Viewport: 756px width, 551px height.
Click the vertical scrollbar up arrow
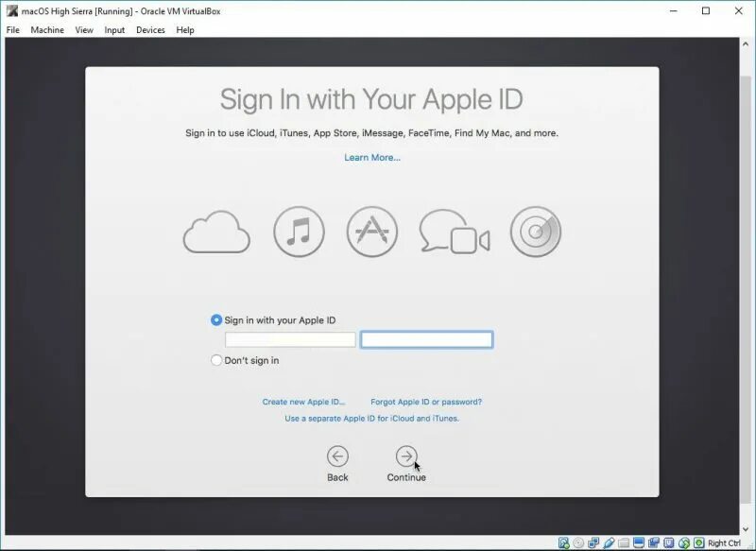pos(746,43)
